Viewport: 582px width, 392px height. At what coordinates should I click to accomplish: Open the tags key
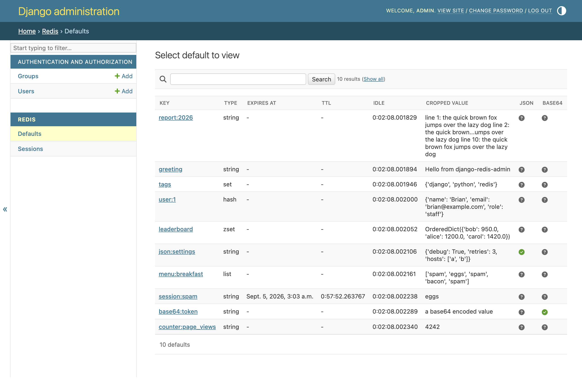click(165, 184)
